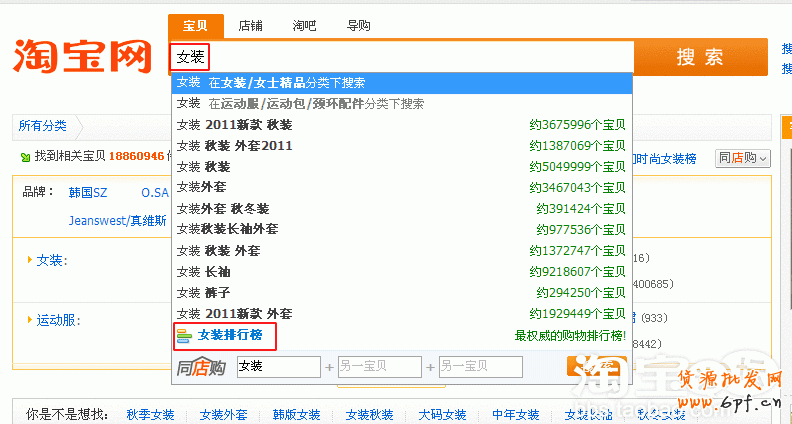Switch to the 淘吧 search tab
792x424 pixels.
tap(305, 26)
